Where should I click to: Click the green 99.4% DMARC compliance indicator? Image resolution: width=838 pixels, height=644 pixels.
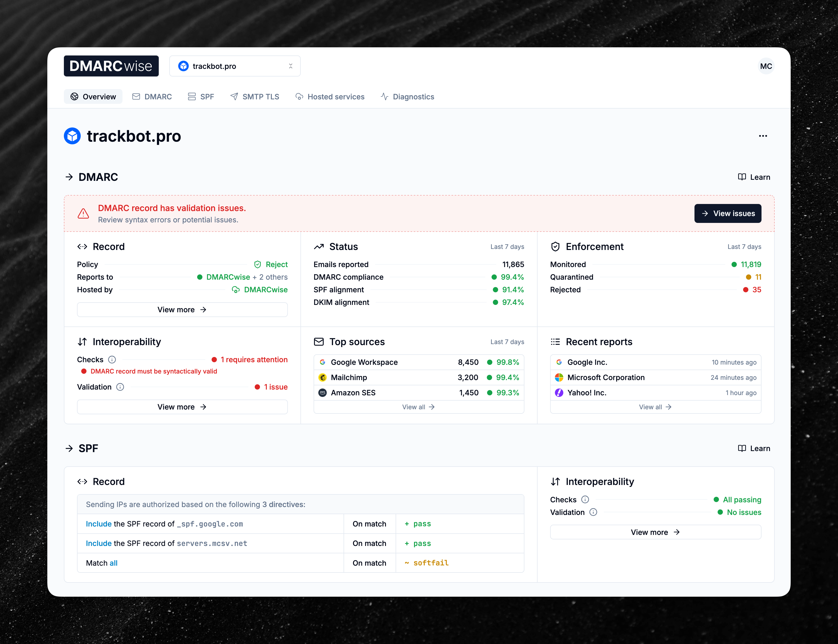point(508,277)
